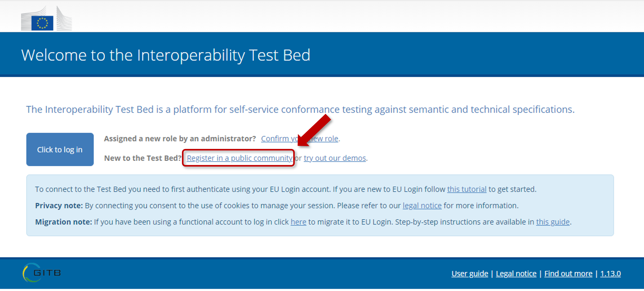The width and height of the screenshot is (644, 291).
Task: Click the 'Migration note:' bold label
Action: 64,222
